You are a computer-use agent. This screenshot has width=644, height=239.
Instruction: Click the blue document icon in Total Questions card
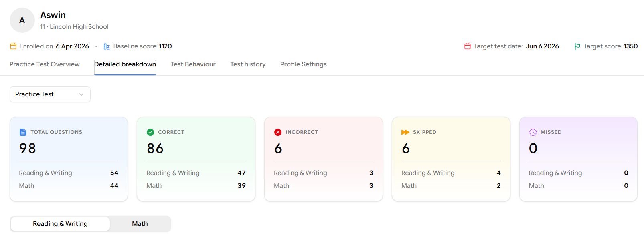click(x=23, y=132)
